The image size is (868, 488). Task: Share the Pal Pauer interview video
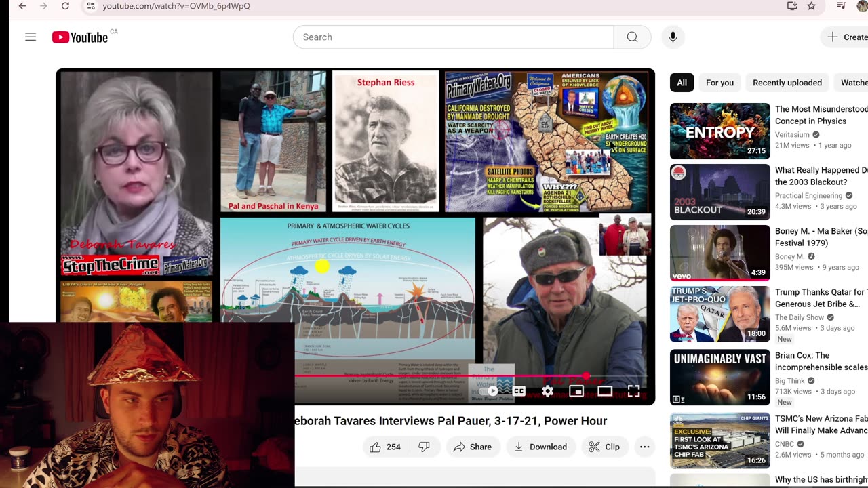(x=473, y=447)
